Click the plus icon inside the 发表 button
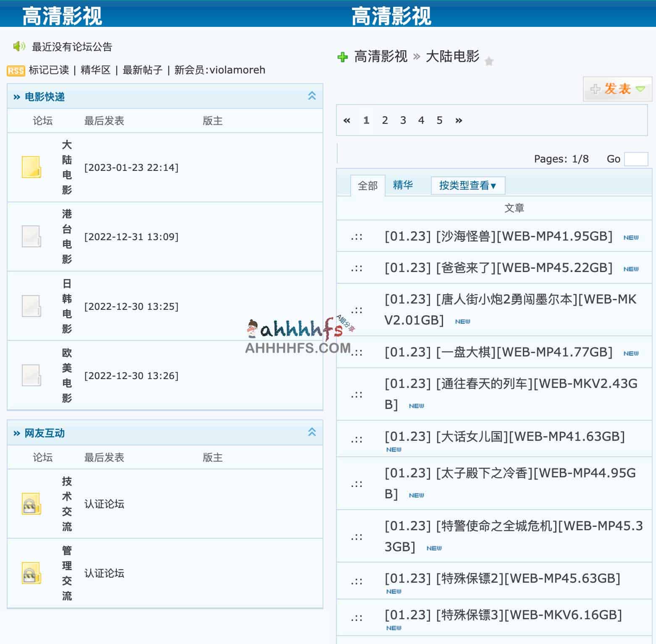The image size is (656, 644). tap(596, 89)
